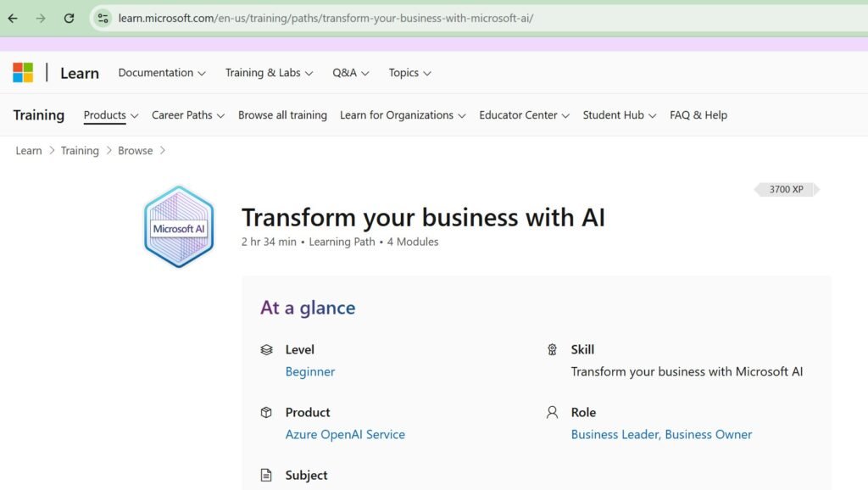Open the Business Owner role link

click(x=708, y=434)
